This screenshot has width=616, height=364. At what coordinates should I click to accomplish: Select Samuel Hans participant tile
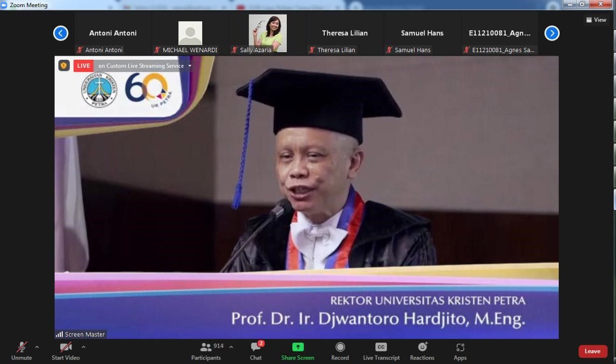pos(422,33)
